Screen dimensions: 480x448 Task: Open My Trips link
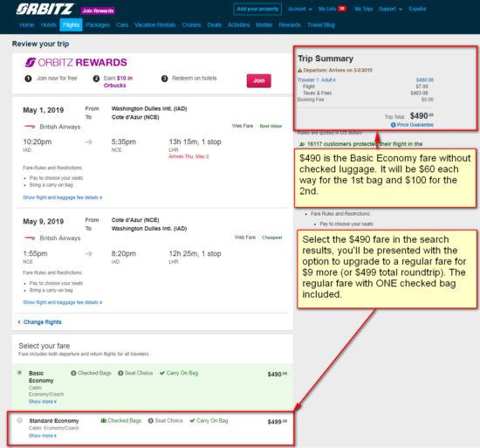364,9
